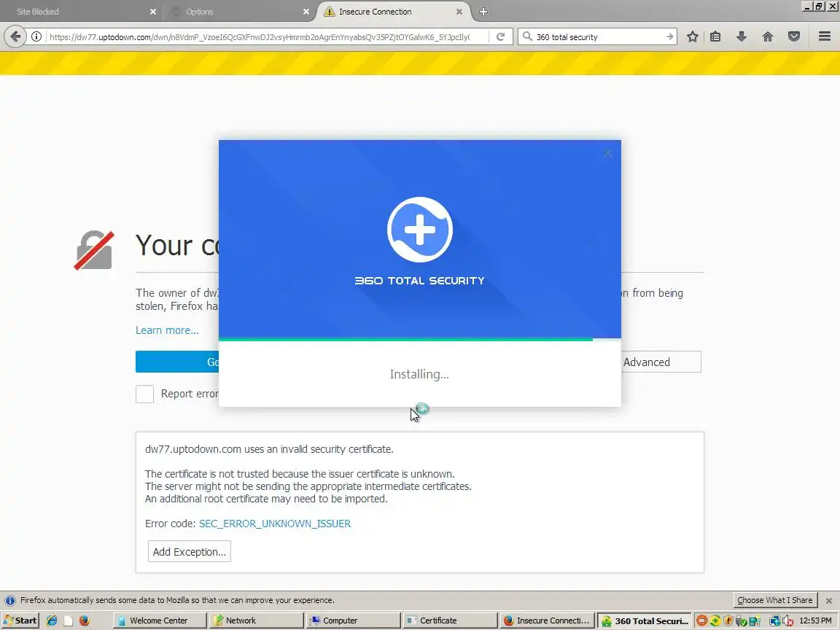The height and width of the screenshot is (630, 840).
Task: Select the Insecure Connection tab
Action: tap(394, 11)
